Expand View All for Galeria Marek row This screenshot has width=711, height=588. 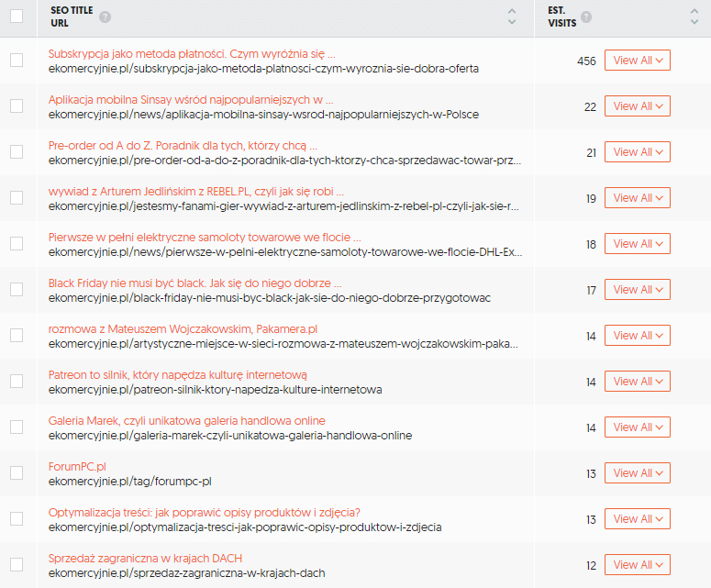[x=637, y=427]
